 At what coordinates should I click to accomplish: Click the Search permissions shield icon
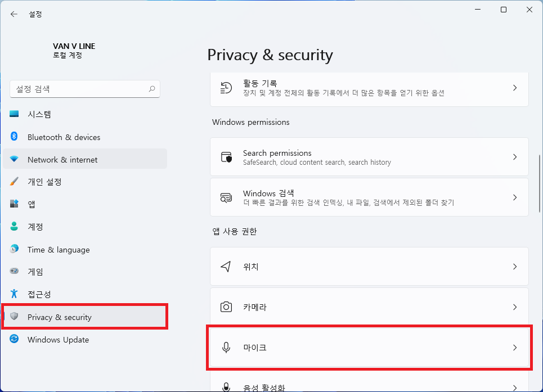[x=226, y=157]
